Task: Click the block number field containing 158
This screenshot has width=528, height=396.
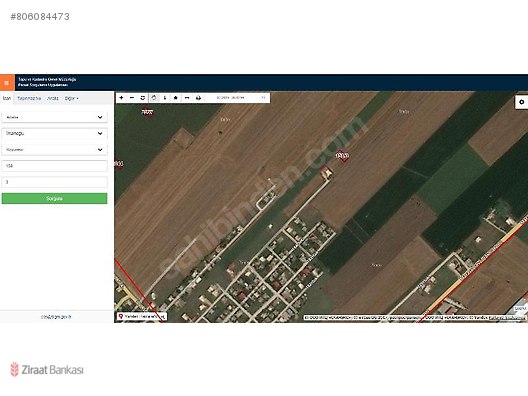Action: pos(55,166)
